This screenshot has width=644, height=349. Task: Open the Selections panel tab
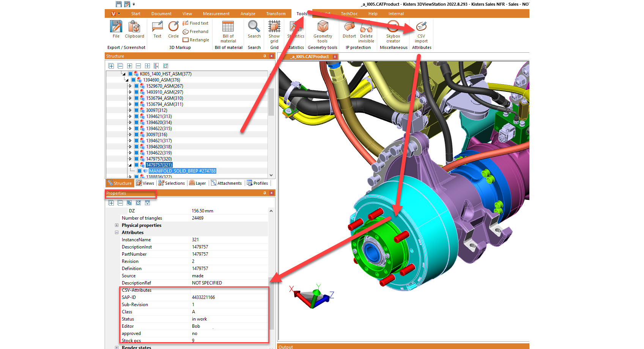(x=172, y=183)
